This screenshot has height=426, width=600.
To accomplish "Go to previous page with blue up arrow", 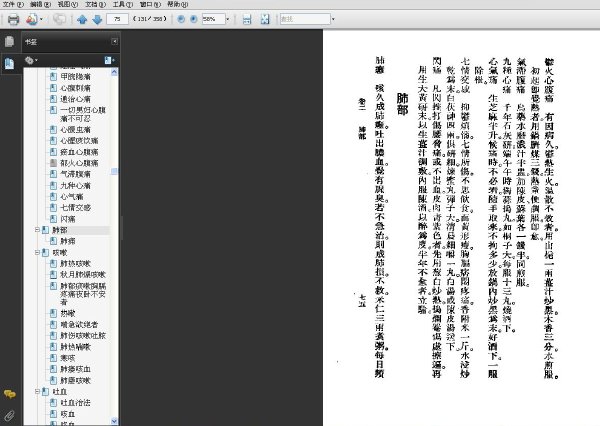I will point(82,19).
